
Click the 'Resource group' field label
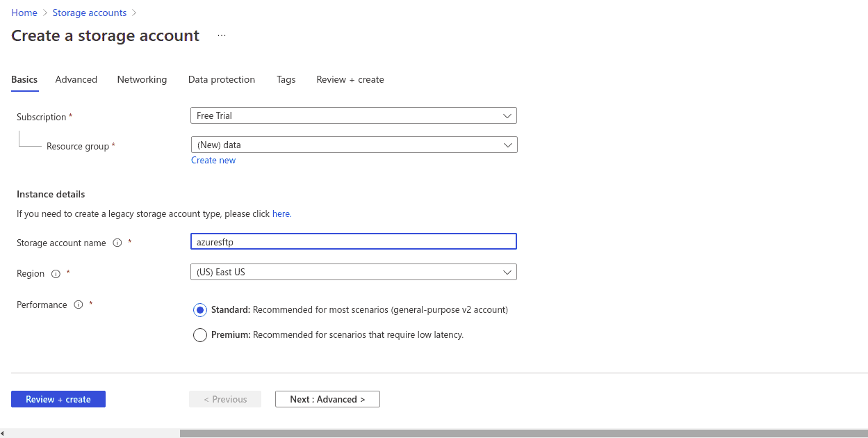[x=78, y=147]
